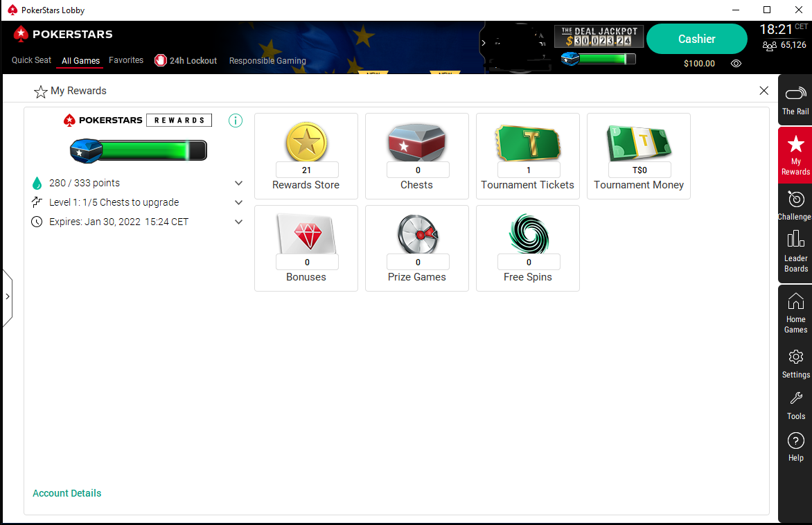This screenshot has width=812, height=525.
Task: Expand the 280 / 333 points row
Action: [137, 184]
